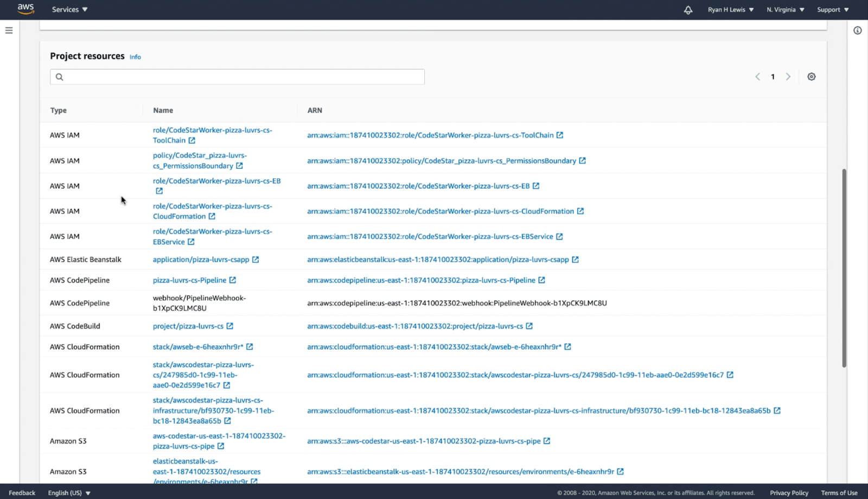The height and width of the screenshot is (499, 868).
Task: Focus the Project resources search field
Action: coord(237,77)
